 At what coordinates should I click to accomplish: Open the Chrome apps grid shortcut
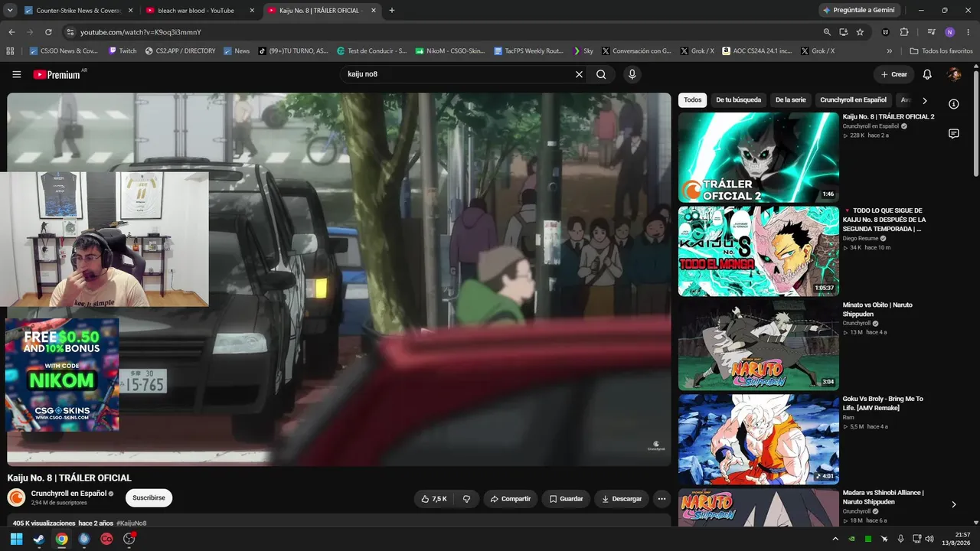point(10,51)
